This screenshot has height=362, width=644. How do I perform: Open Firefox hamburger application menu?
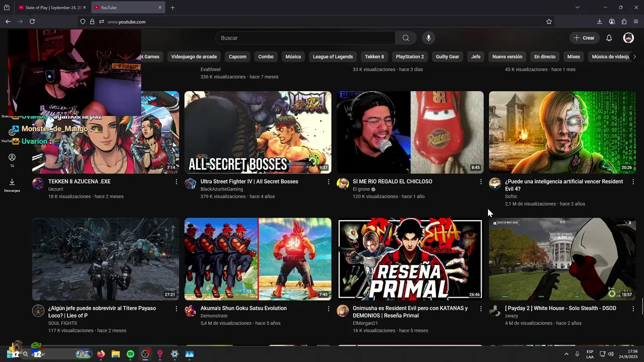(636, 22)
